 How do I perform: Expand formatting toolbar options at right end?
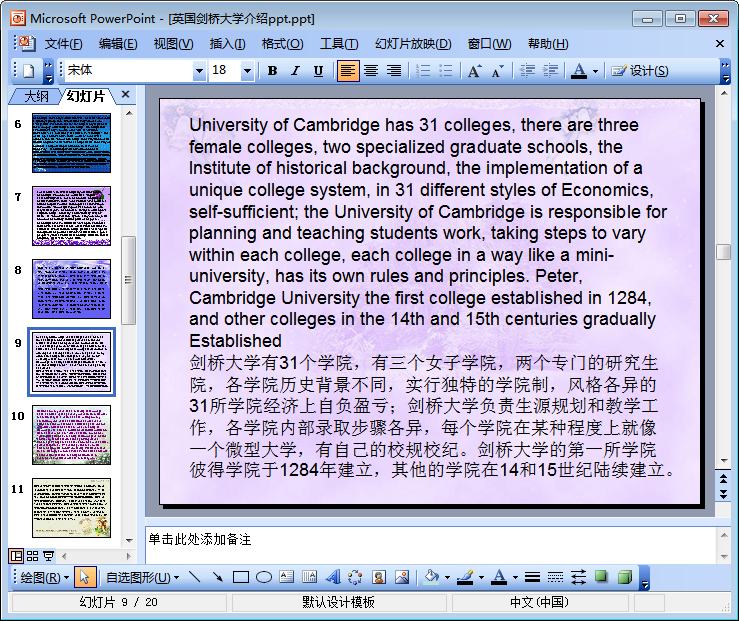pyautogui.click(x=725, y=71)
